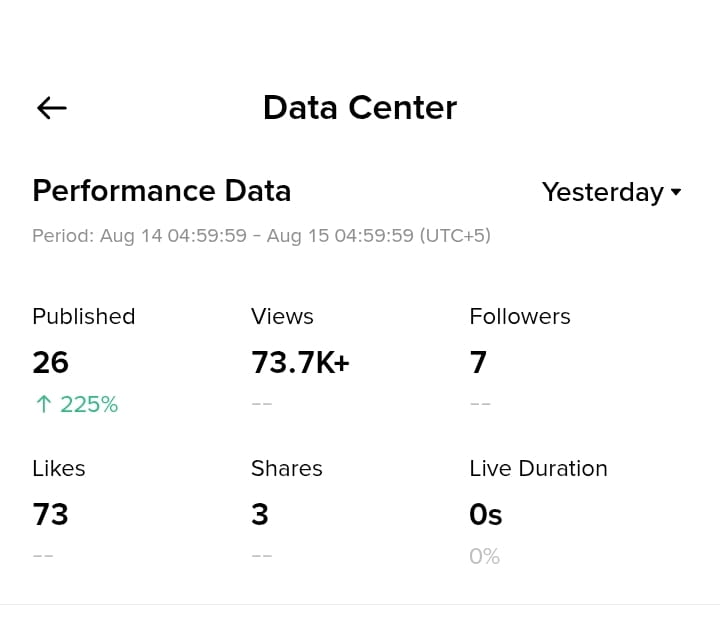The height and width of the screenshot is (635, 720).
Task: Tap the Likes value 73
Action: click(51, 514)
